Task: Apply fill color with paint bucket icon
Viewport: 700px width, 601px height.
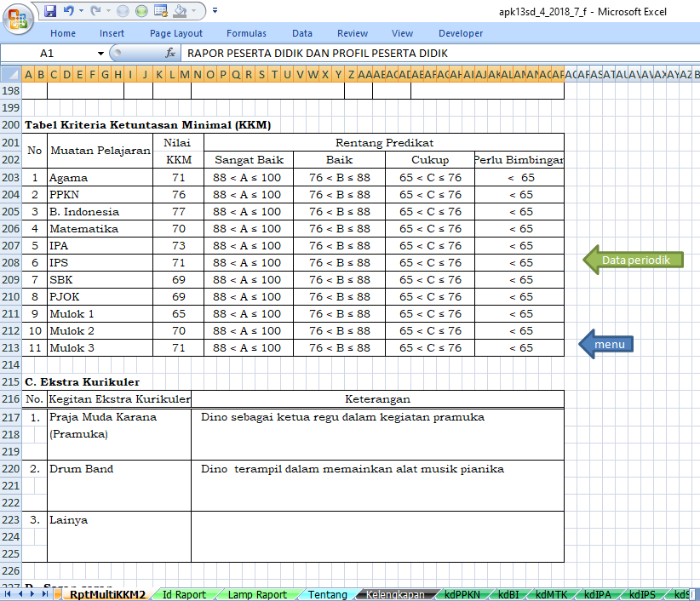Action: coord(180,11)
